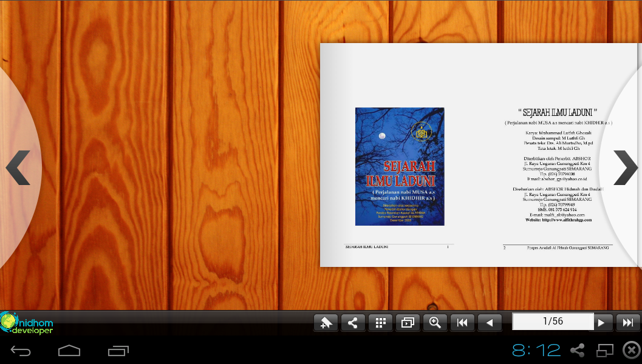Click the system bar share icon

click(x=577, y=351)
